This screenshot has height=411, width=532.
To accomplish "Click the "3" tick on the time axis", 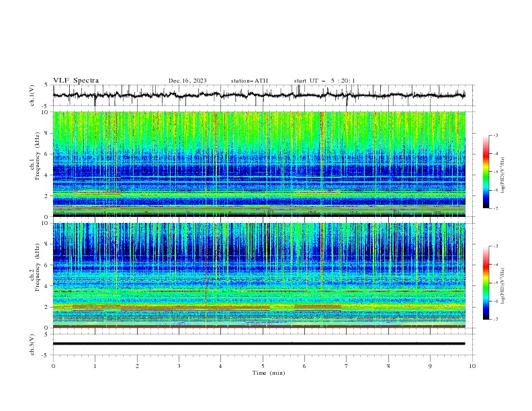I will (179, 366).
